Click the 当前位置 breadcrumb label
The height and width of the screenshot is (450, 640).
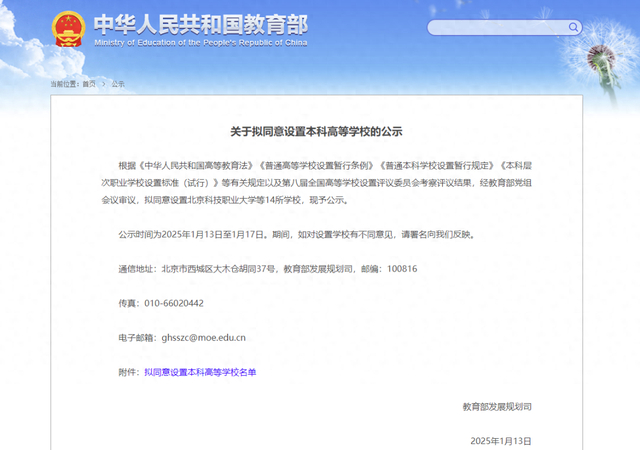pos(65,84)
